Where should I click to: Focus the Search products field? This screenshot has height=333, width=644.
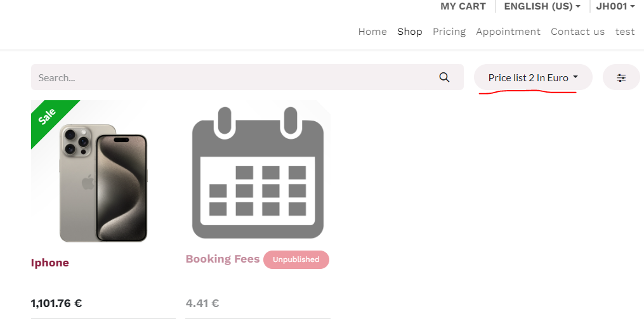234,77
